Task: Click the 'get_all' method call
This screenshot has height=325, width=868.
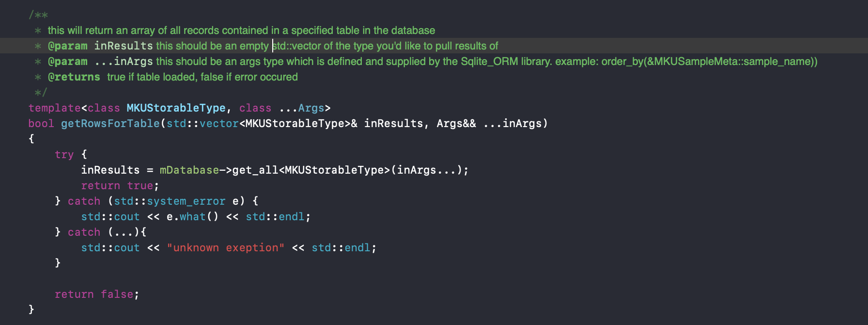Action: coord(255,170)
